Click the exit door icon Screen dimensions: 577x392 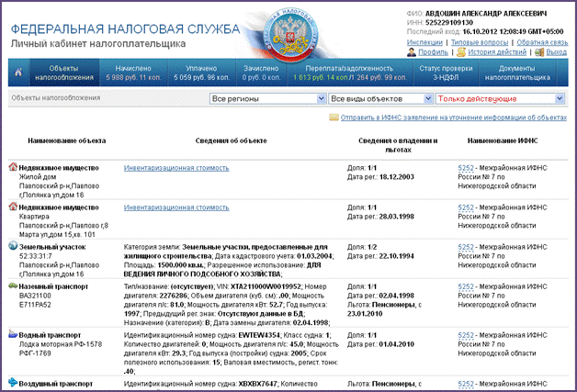[x=539, y=52]
